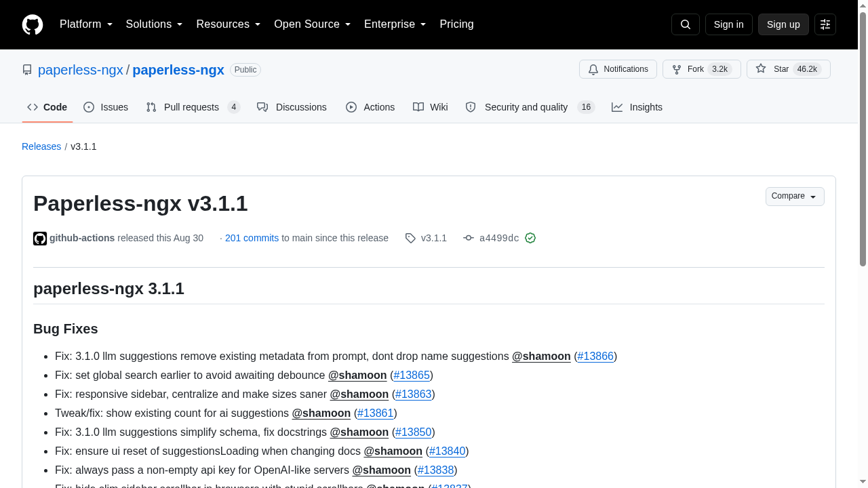Screen dimensions: 868x488
Task: Click the tag icon beside v3.1.1
Action: pyautogui.click(x=410, y=238)
